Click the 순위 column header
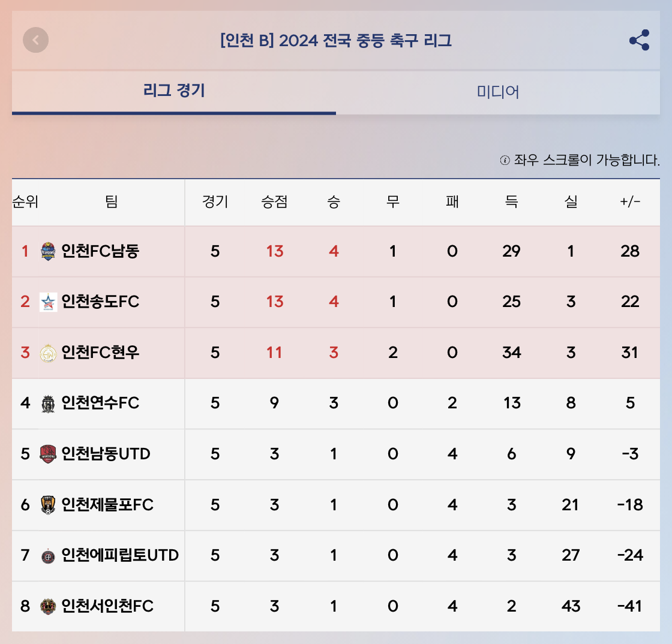Screen dimensions: 672x644 [25, 202]
